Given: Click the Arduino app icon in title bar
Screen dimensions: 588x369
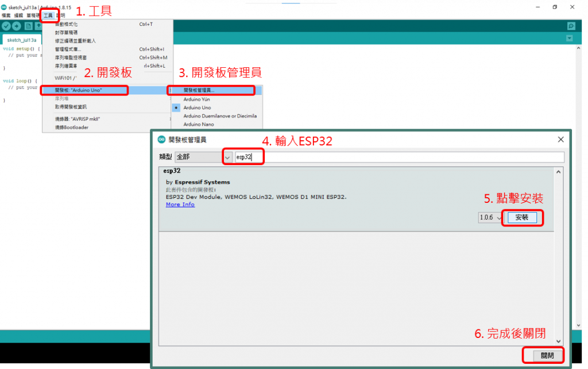Looking at the screenshot, I should [4, 7].
